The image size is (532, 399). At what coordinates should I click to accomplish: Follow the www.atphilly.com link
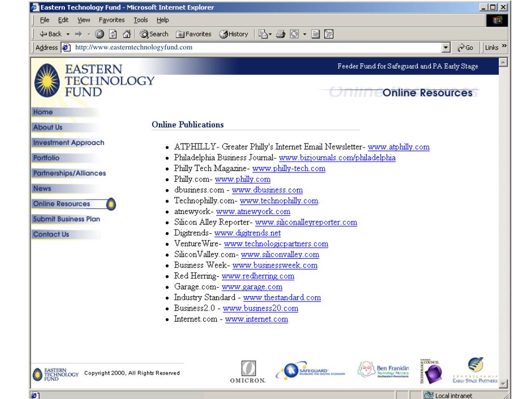(x=398, y=147)
